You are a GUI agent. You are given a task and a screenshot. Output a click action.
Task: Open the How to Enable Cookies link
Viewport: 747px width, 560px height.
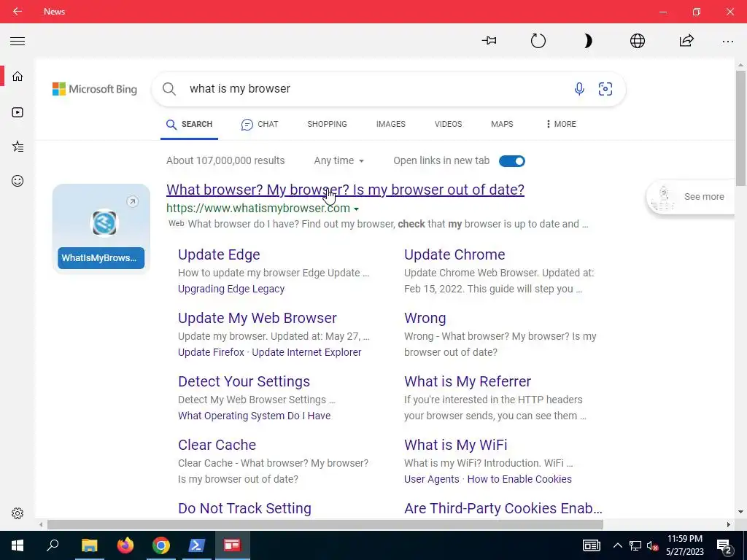(x=519, y=479)
